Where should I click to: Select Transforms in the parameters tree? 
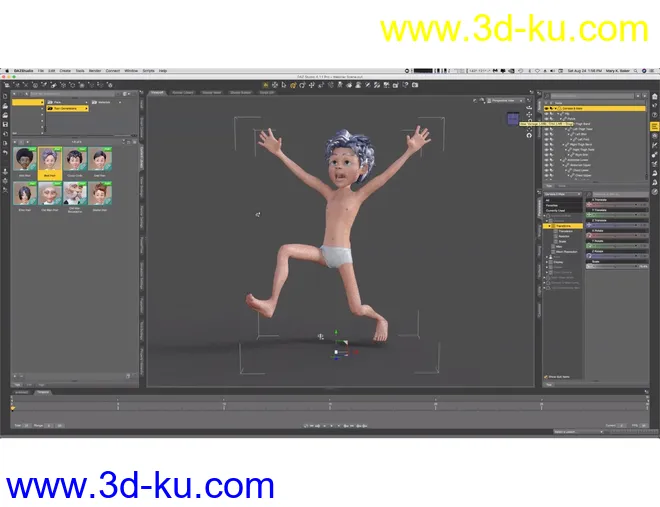pyautogui.click(x=564, y=226)
